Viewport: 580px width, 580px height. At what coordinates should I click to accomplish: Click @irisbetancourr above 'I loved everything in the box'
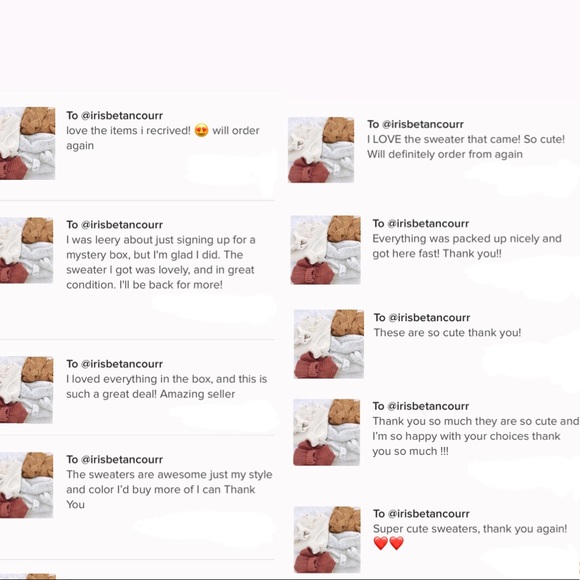(122, 364)
